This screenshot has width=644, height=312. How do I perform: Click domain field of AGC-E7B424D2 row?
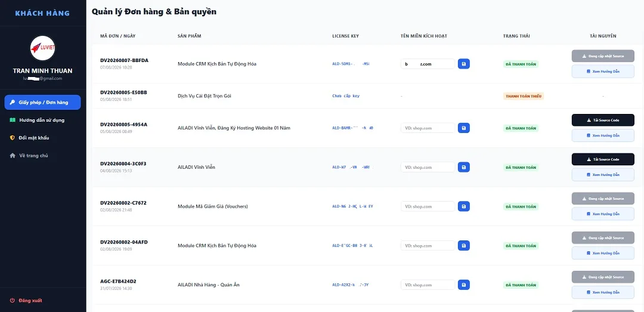coord(428,285)
